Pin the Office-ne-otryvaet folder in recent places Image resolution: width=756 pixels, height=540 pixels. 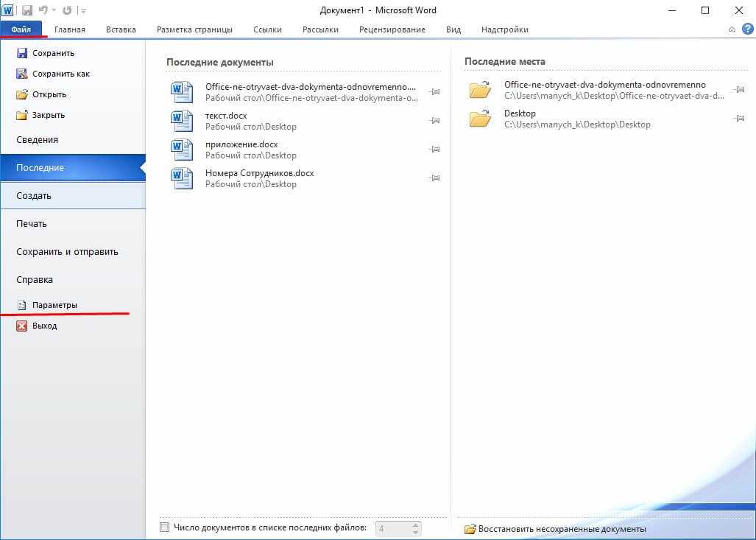(x=739, y=89)
